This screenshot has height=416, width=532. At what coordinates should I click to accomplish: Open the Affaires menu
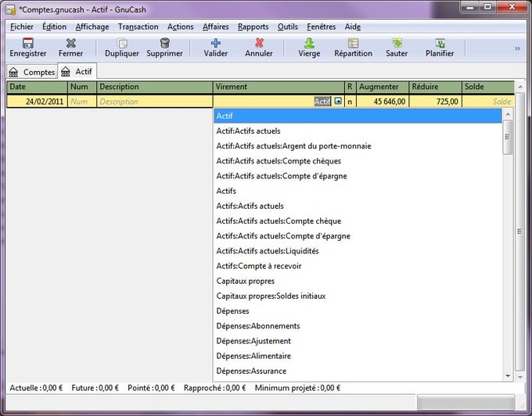point(216,27)
